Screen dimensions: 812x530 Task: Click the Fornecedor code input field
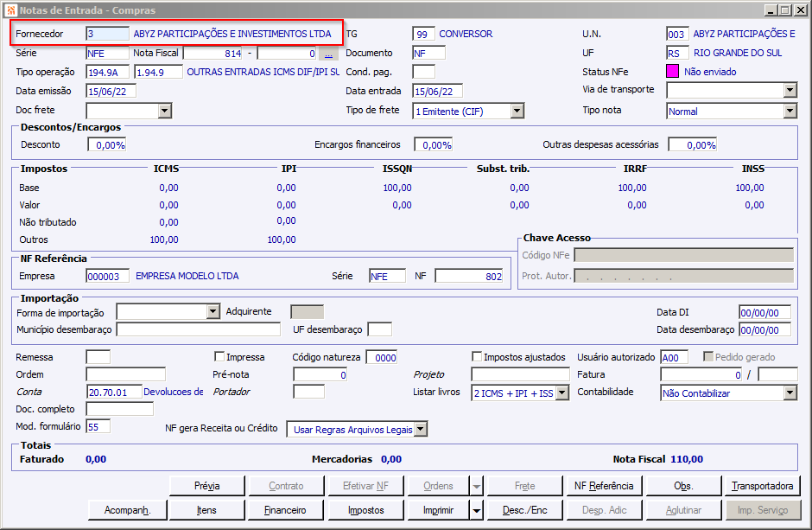coord(107,34)
